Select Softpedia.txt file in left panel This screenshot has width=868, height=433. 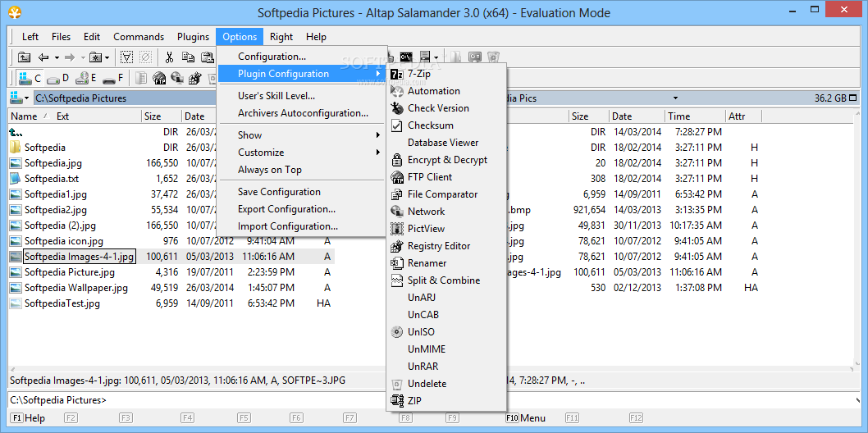(52, 179)
